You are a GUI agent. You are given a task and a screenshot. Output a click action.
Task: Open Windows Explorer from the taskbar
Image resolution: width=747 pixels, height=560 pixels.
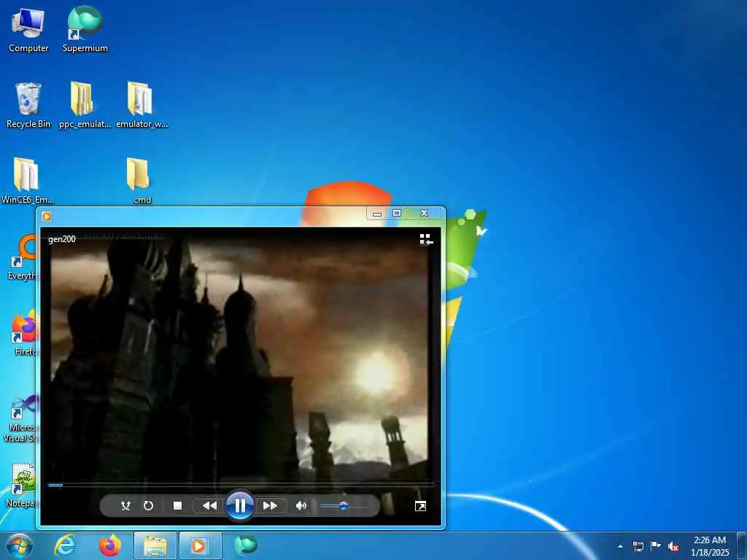(155, 546)
